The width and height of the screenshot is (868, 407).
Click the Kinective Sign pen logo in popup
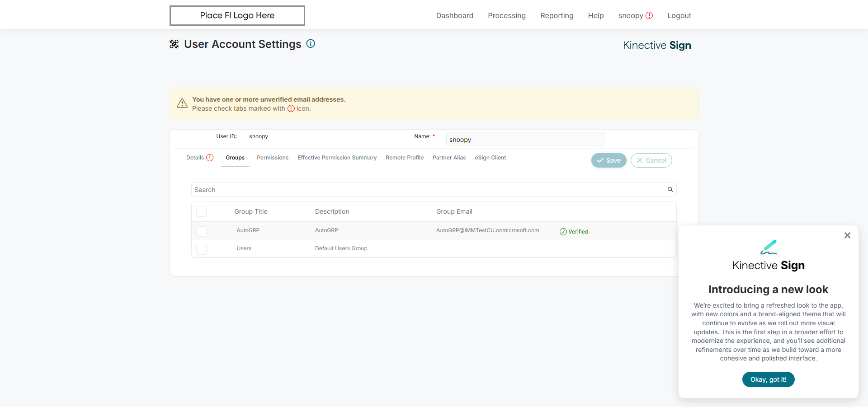(x=769, y=247)
